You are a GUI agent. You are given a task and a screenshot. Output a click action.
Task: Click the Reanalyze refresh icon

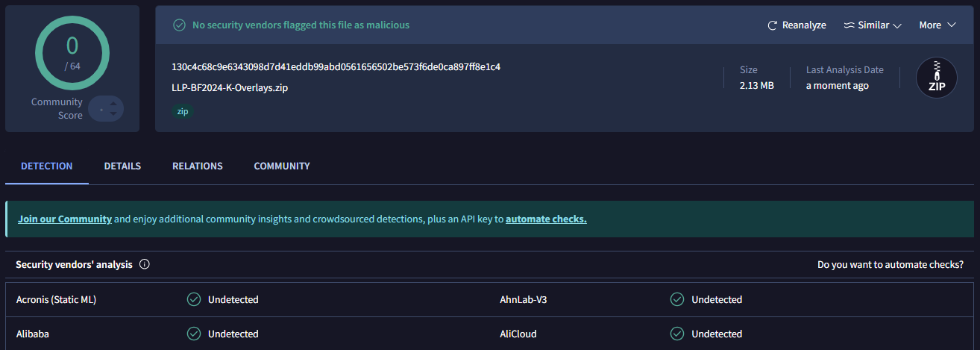773,25
